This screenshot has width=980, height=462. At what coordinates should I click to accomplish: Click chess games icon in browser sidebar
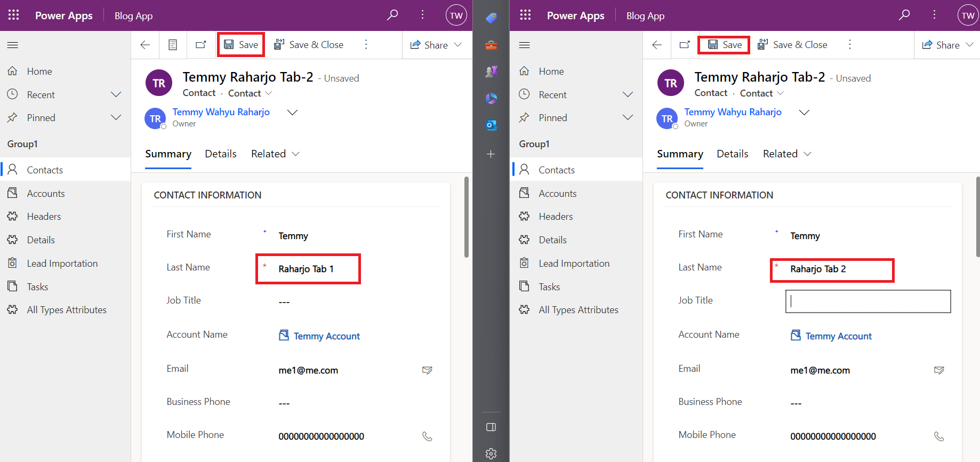491,71
